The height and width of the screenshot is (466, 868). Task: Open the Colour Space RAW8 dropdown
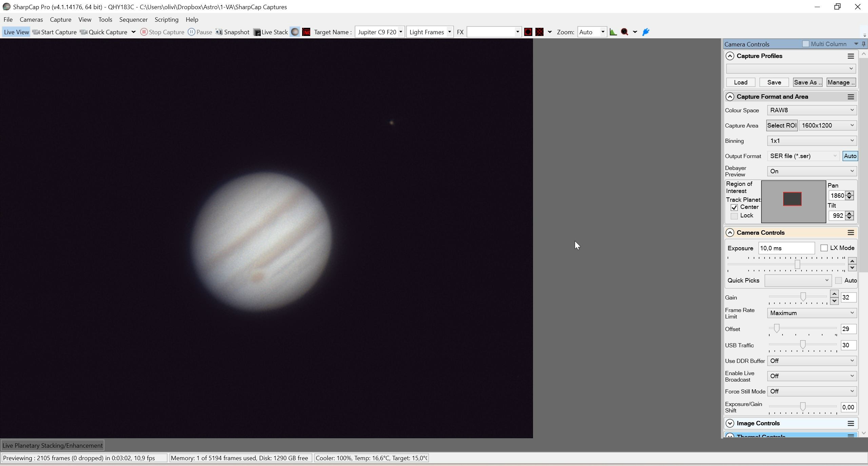pyautogui.click(x=812, y=110)
